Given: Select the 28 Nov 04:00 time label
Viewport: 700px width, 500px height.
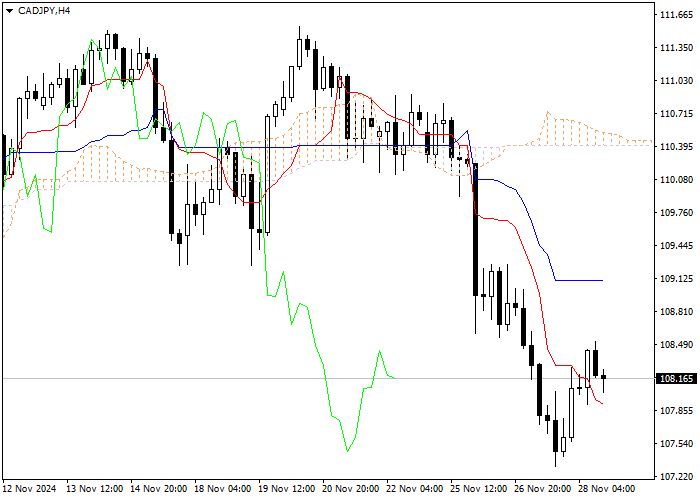Looking at the screenshot, I should click(x=607, y=489).
